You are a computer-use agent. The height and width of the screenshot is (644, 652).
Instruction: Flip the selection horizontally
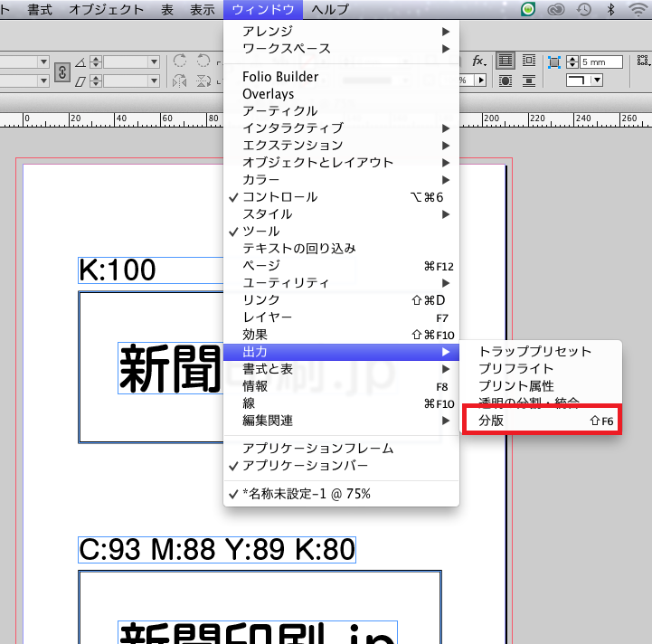pyautogui.click(x=180, y=80)
